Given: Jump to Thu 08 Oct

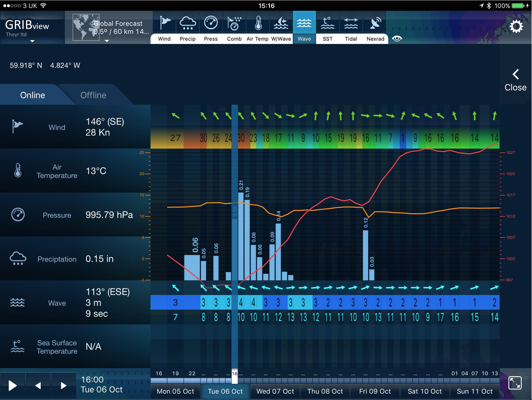Looking at the screenshot, I should pyautogui.click(x=325, y=391).
